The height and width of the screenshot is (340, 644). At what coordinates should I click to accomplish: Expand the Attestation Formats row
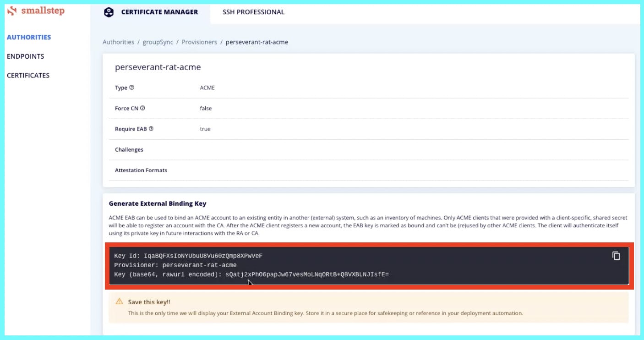(141, 170)
